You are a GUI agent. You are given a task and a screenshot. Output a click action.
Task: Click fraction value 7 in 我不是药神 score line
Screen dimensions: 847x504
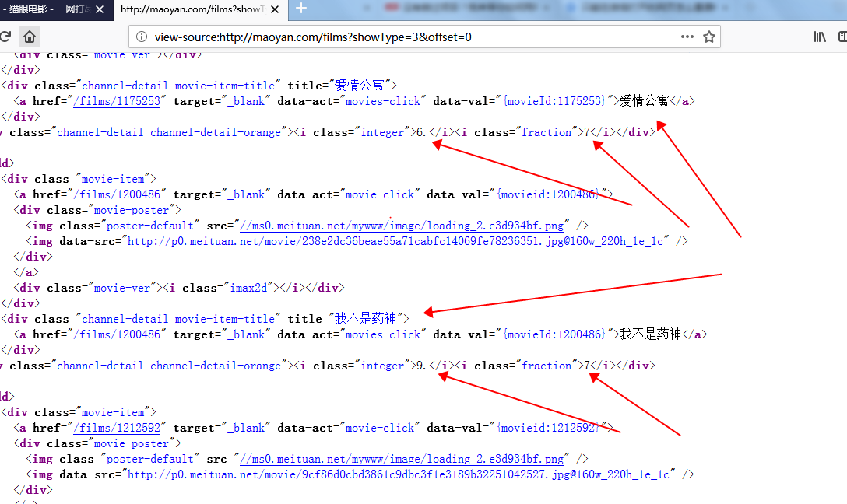coord(587,366)
